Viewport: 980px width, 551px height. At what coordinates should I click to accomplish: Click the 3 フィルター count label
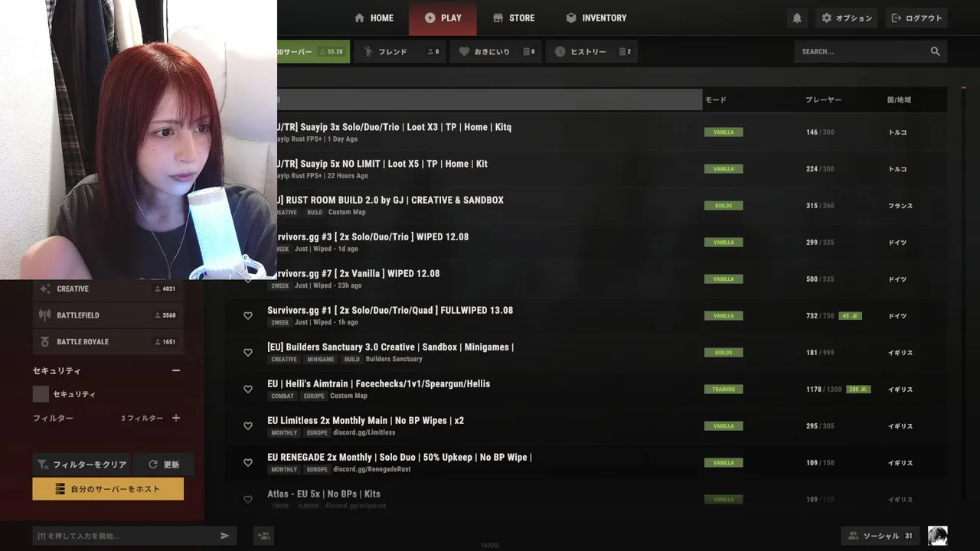(x=142, y=418)
